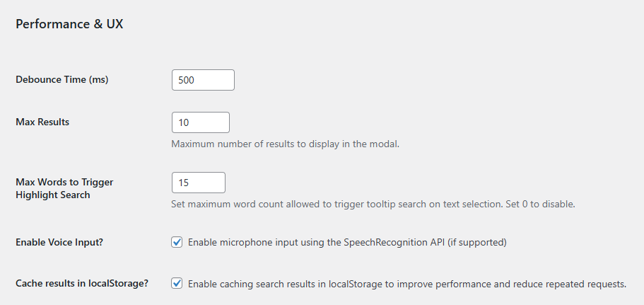Uncheck the localStorage caching checkbox

click(x=177, y=284)
